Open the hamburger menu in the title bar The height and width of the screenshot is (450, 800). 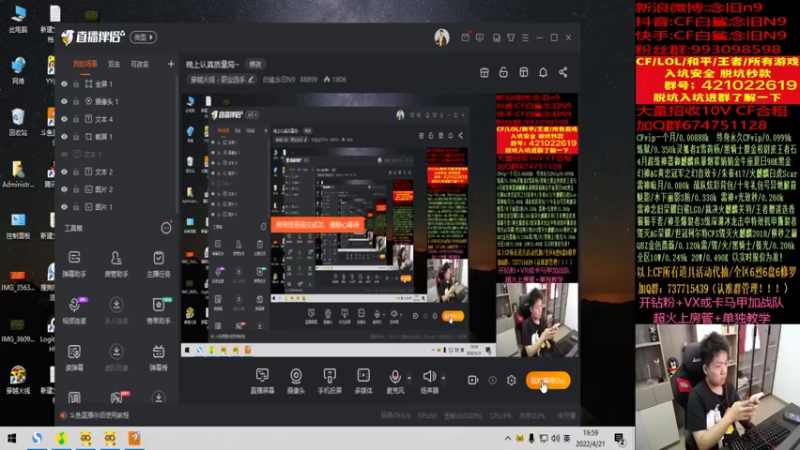(525, 38)
